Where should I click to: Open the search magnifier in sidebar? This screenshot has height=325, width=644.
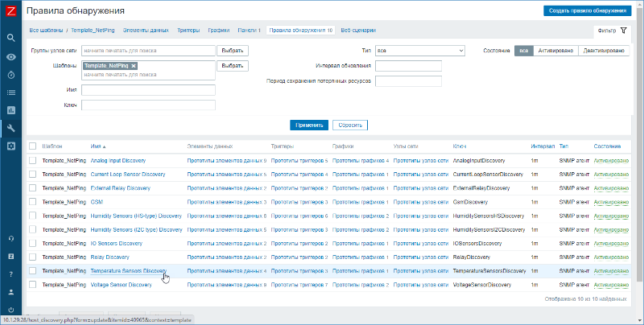(11, 38)
